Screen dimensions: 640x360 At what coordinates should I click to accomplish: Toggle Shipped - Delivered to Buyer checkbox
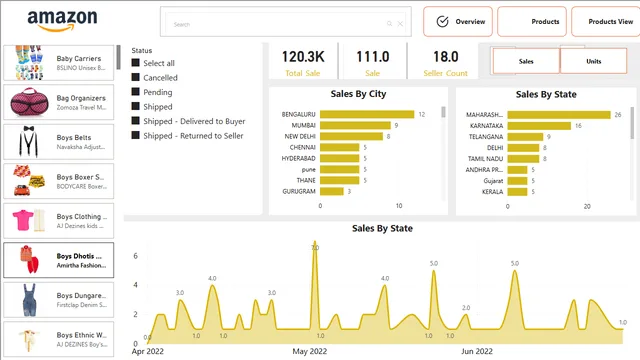(x=136, y=120)
